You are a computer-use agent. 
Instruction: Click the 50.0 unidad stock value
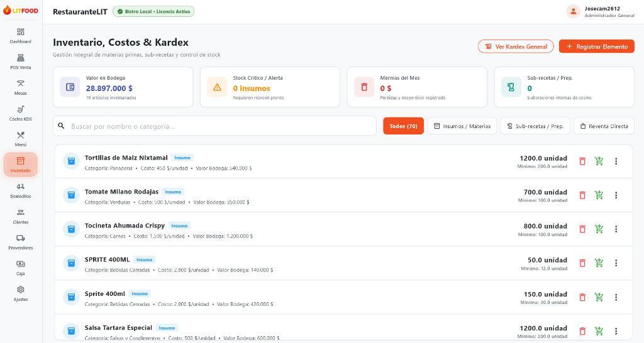548,260
